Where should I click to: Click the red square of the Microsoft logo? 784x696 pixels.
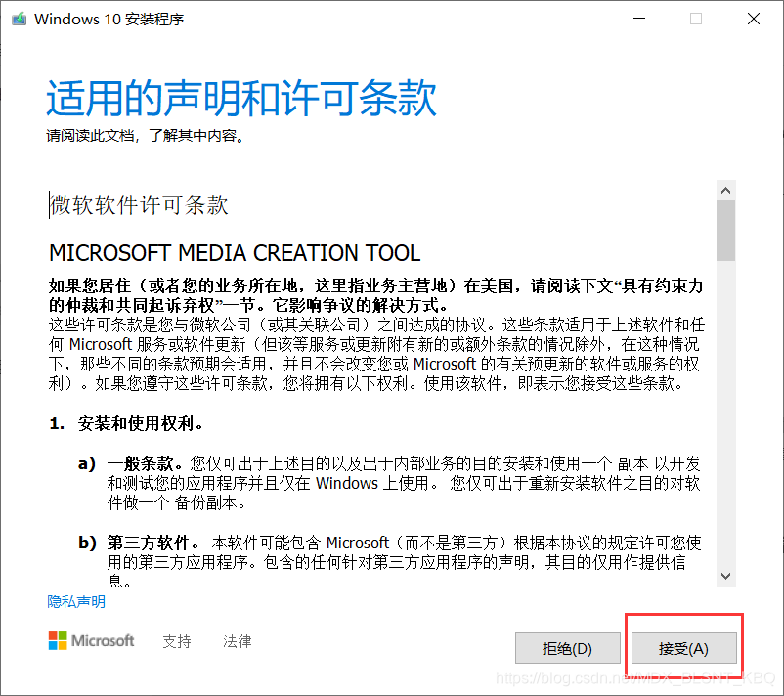pyautogui.click(x=52, y=634)
